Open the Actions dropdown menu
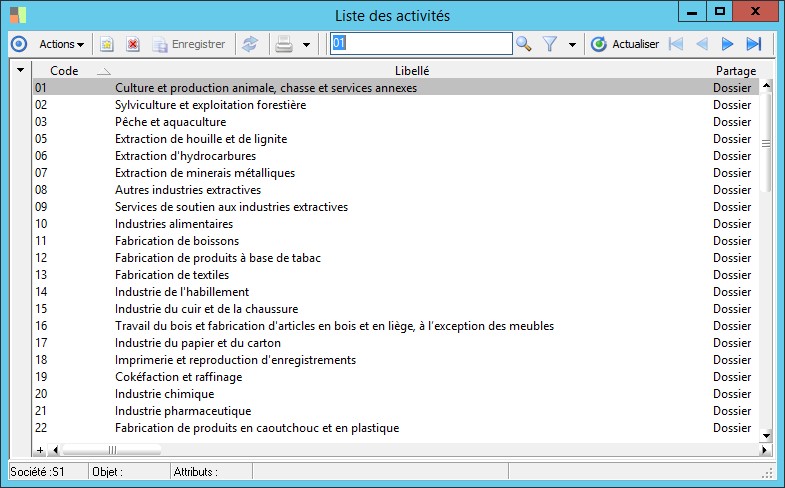Viewport: 785px width, 488px height. (x=62, y=44)
